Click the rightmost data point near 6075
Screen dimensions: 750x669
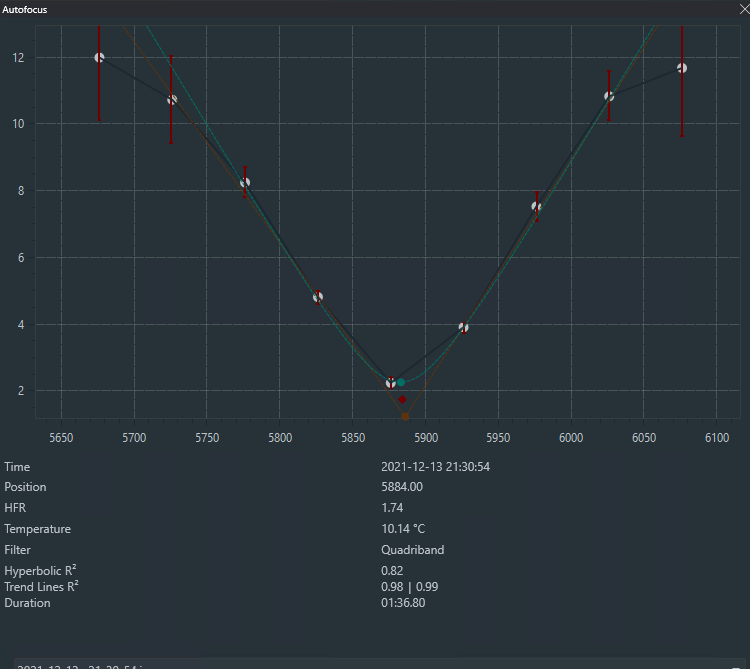pos(682,68)
